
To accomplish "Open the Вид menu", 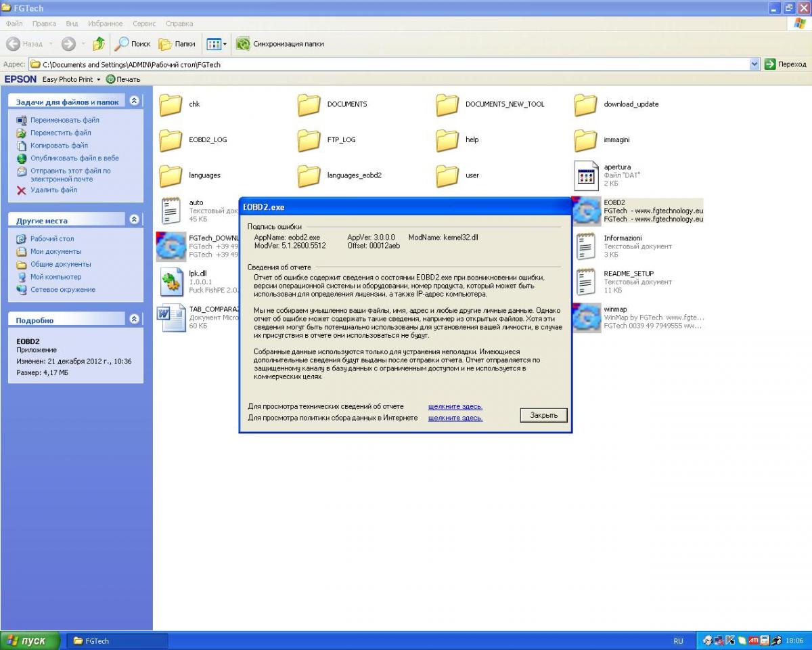I will [x=72, y=24].
